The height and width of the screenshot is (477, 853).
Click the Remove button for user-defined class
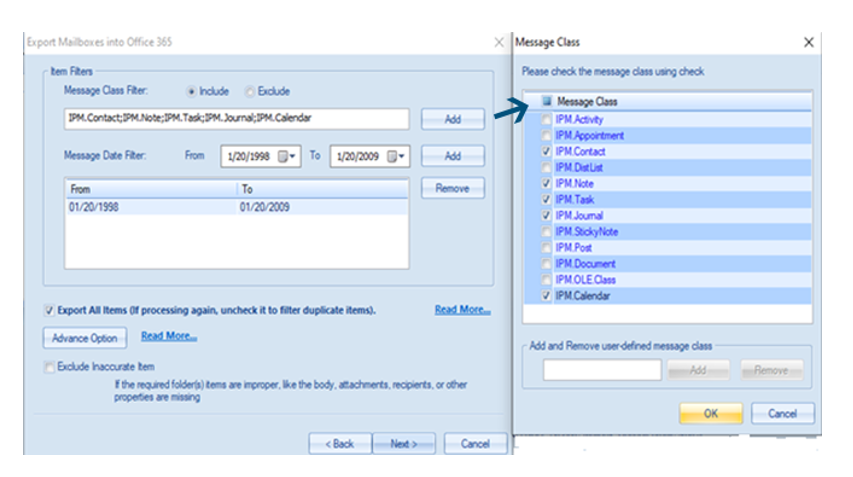pos(771,370)
